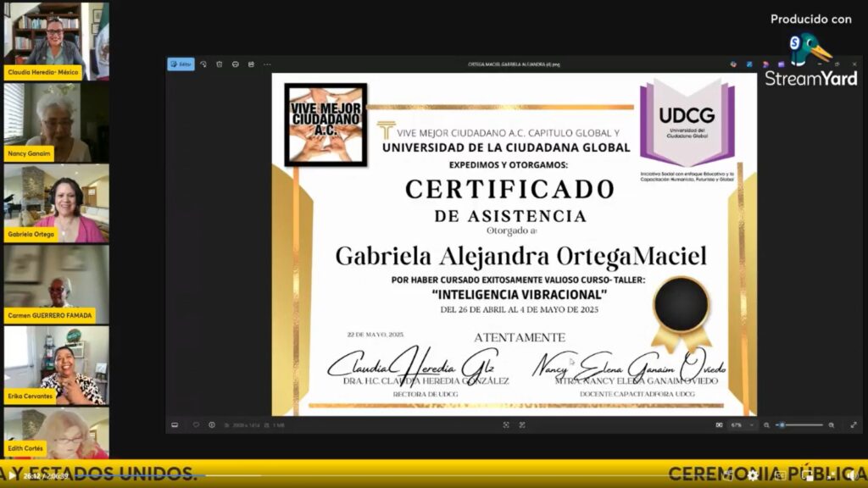
Task: Open the video settings gear icon
Action: pyautogui.click(x=753, y=475)
